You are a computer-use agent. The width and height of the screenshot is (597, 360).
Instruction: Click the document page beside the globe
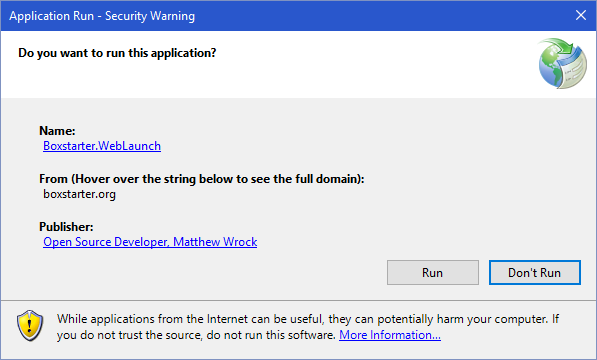click(x=574, y=68)
